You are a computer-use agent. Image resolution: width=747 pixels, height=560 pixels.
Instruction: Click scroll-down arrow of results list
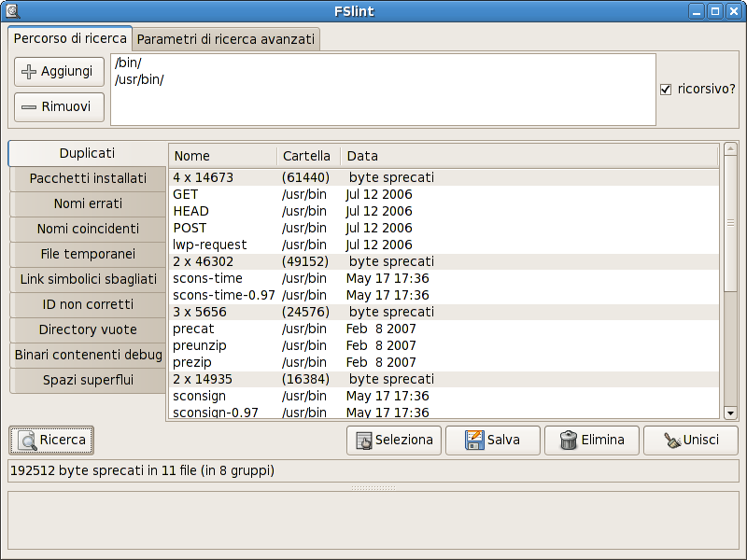(x=730, y=413)
